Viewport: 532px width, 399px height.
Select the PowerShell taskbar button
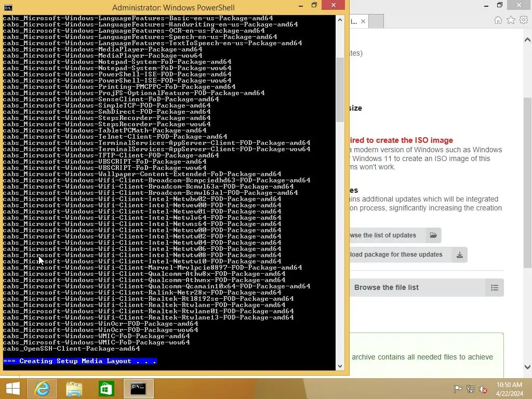tap(138, 389)
